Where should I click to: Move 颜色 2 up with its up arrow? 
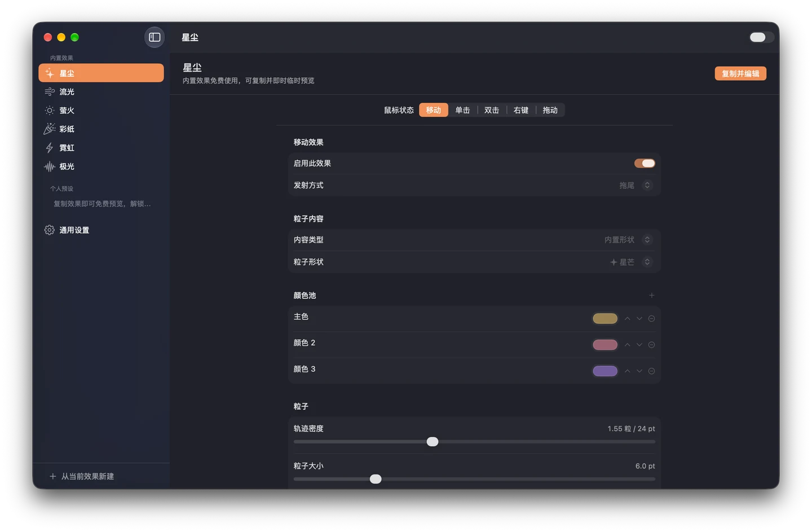[x=627, y=345]
